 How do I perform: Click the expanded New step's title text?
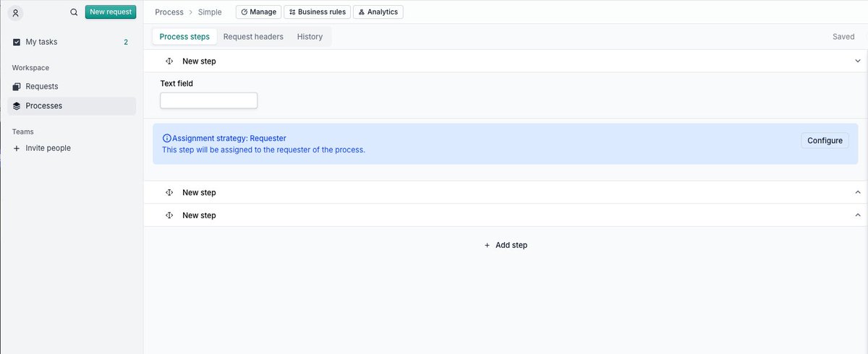[x=199, y=61]
